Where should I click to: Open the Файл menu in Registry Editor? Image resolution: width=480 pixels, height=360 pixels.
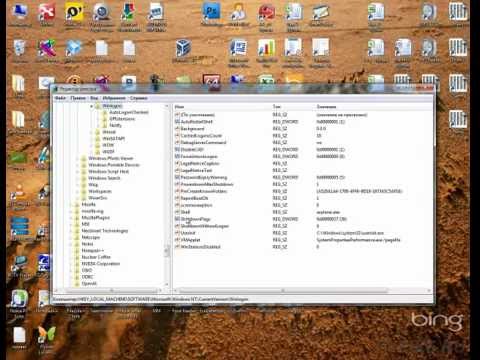(x=60, y=98)
